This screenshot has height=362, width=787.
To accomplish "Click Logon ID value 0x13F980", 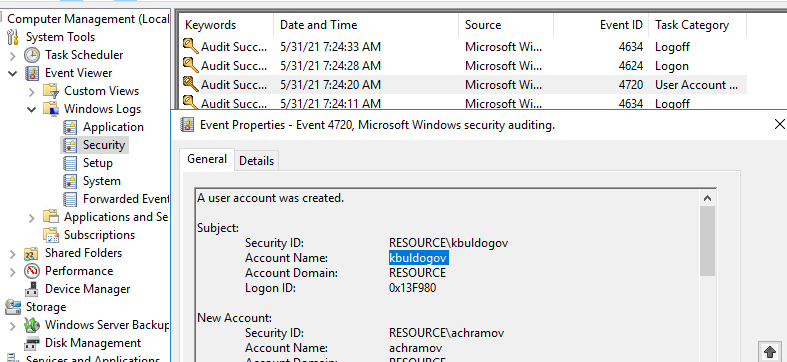I will [413, 288].
